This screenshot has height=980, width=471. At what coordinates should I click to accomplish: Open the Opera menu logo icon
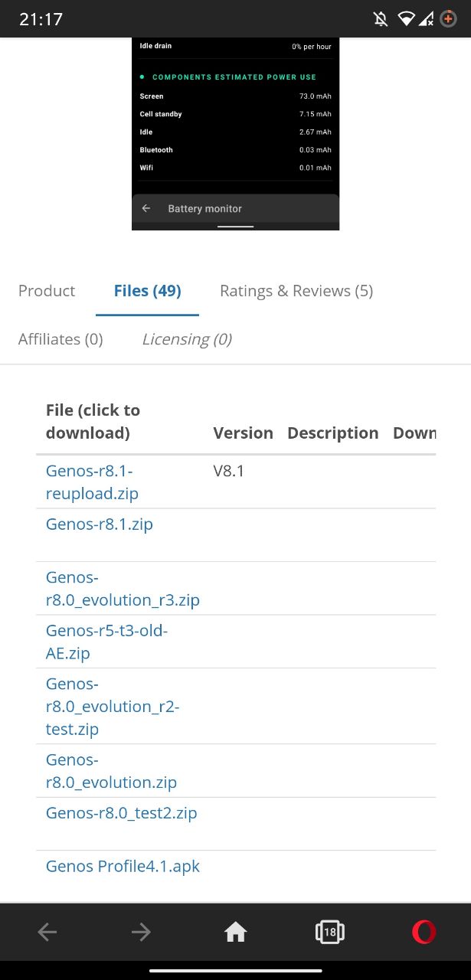tap(424, 932)
